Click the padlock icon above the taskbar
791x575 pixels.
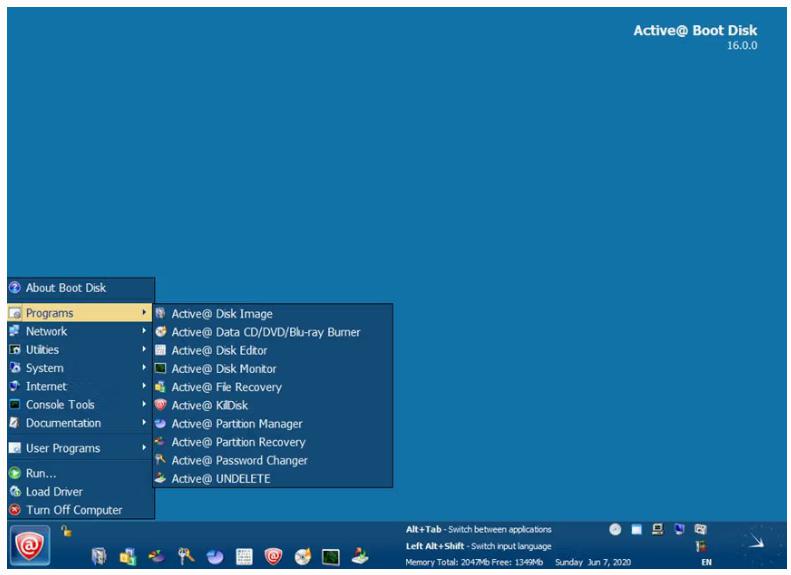tap(65, 531)
